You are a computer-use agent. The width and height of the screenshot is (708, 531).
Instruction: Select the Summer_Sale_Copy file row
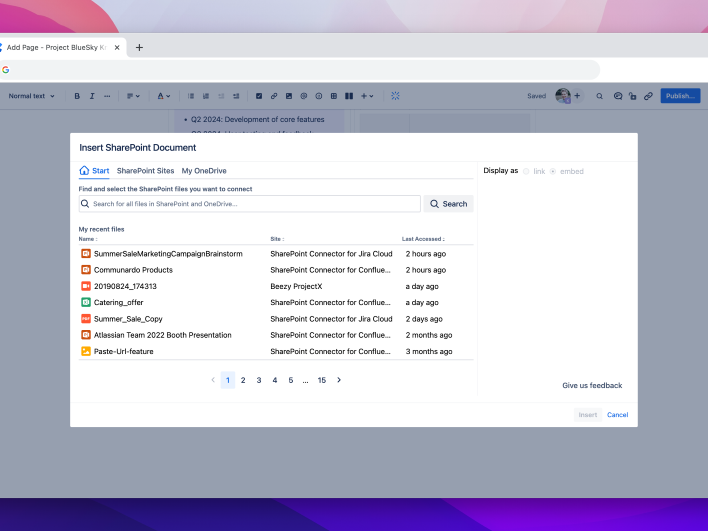[276, 318]
